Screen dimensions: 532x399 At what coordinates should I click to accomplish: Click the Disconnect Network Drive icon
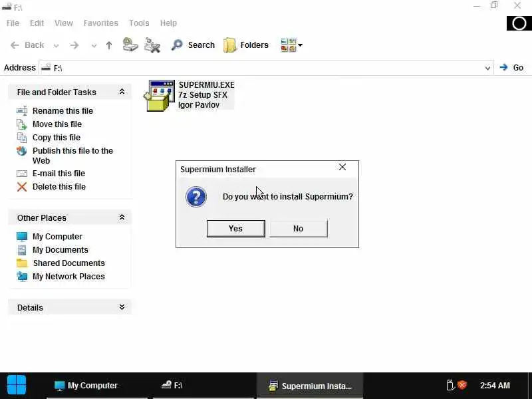click(x=152, y=45)
